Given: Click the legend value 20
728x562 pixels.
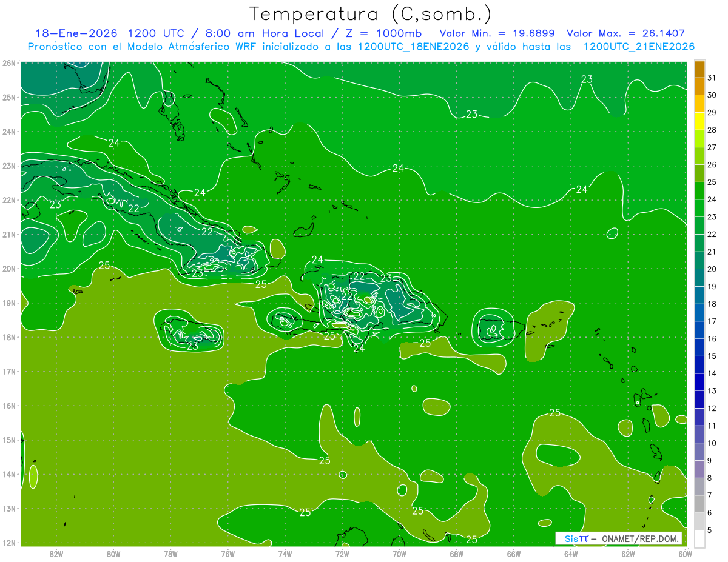Looking at the screenshot, I should pyautogui.click(x=712, y=269).
